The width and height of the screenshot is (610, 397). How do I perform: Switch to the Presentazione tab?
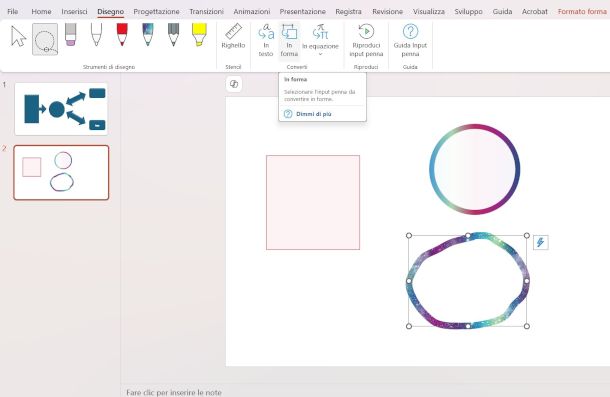[x=303, y=12]
